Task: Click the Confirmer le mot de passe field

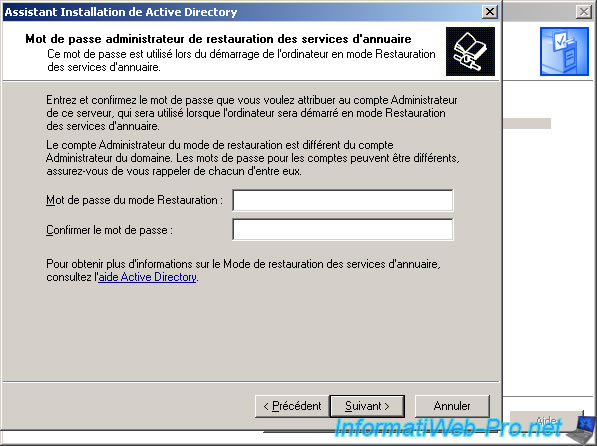Action: 343,229
